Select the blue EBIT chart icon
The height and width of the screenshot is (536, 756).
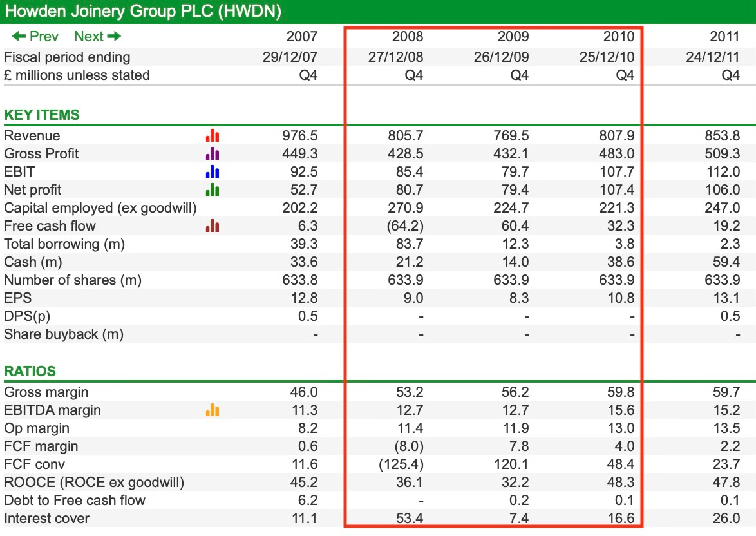213,172
